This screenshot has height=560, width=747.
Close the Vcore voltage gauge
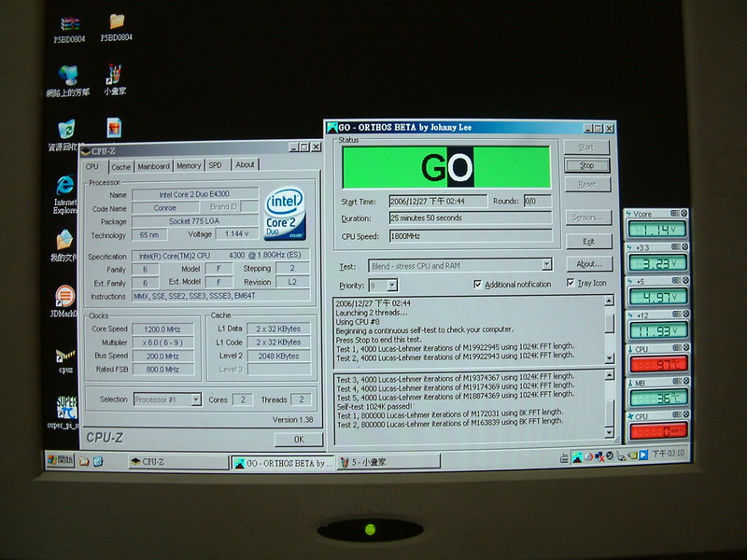(x=684, y=214)
